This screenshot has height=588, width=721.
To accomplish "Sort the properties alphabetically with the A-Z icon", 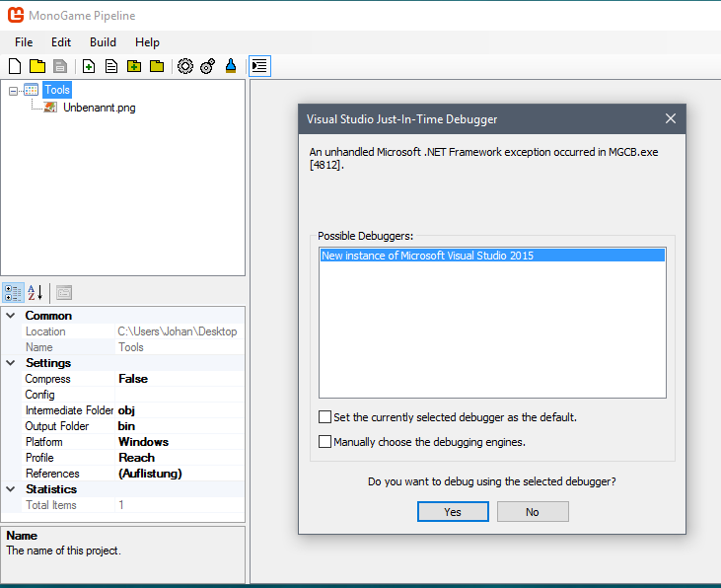I will click(35, 293).
